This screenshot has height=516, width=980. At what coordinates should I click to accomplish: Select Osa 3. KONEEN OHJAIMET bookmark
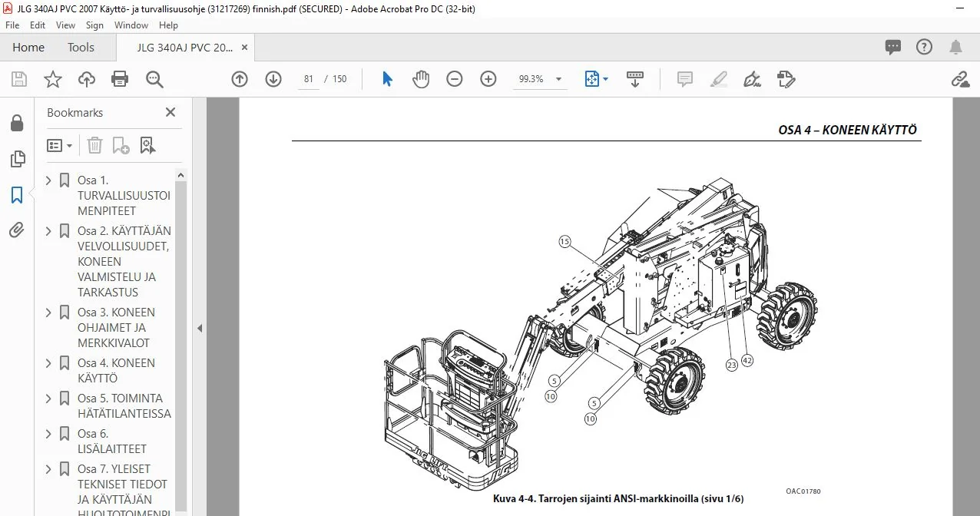point(116,328)
